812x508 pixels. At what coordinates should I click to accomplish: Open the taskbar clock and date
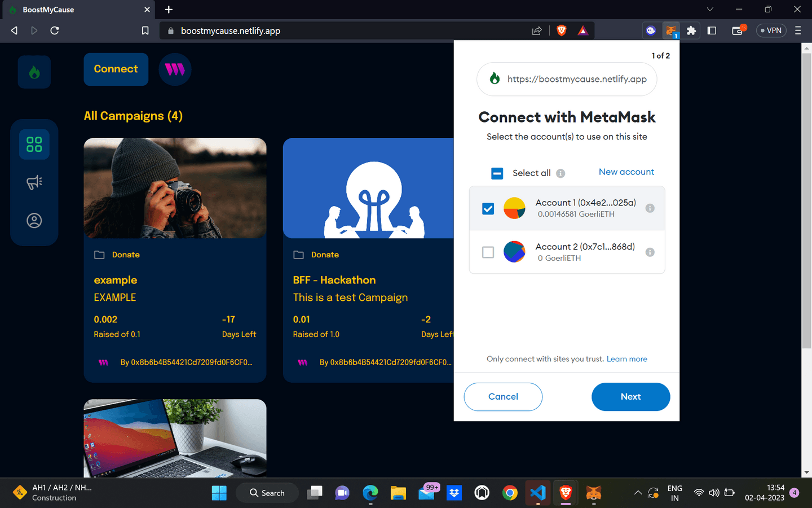[765, 493]
